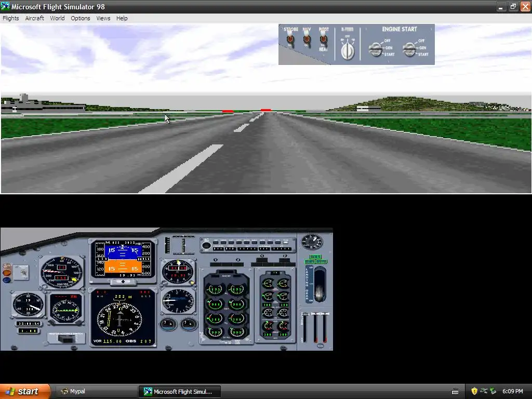Click the left fuel quantity gauge

(168, 324)
